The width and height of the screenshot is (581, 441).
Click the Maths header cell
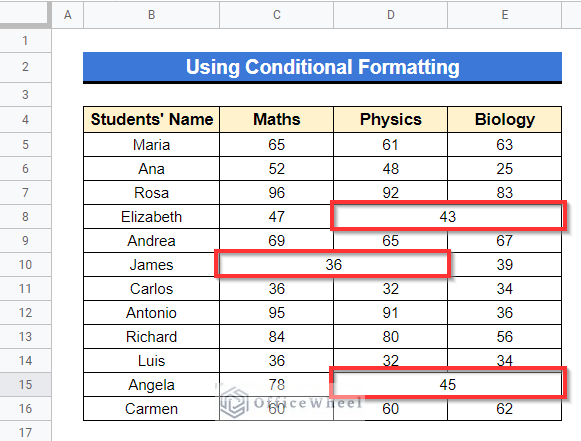(276, 119)
